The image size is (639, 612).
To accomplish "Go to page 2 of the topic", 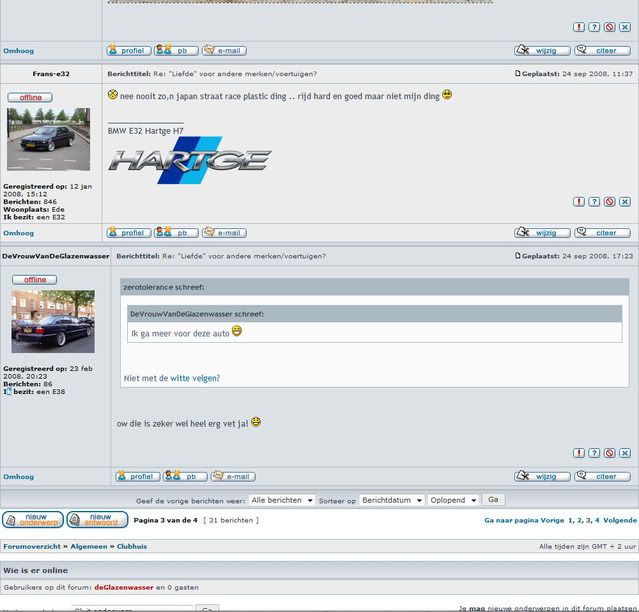I will pyautogui.click(x=580, y=520).
